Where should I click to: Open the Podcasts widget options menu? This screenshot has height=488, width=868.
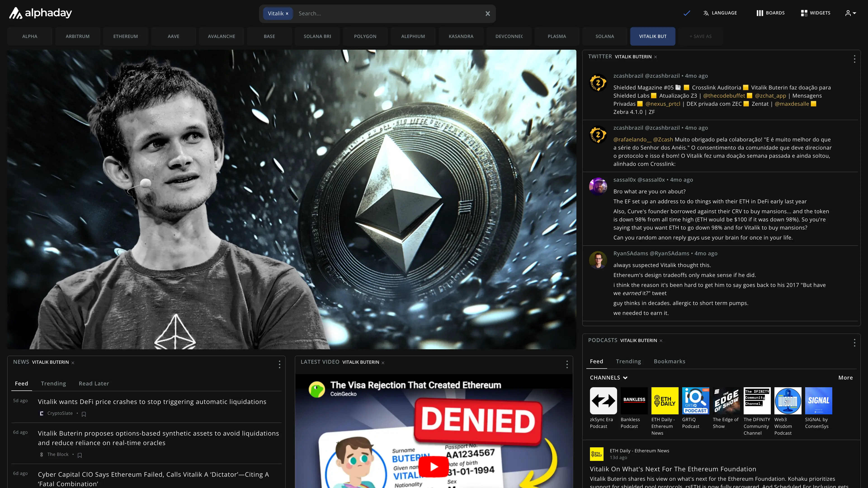click(x=854, y=343)
